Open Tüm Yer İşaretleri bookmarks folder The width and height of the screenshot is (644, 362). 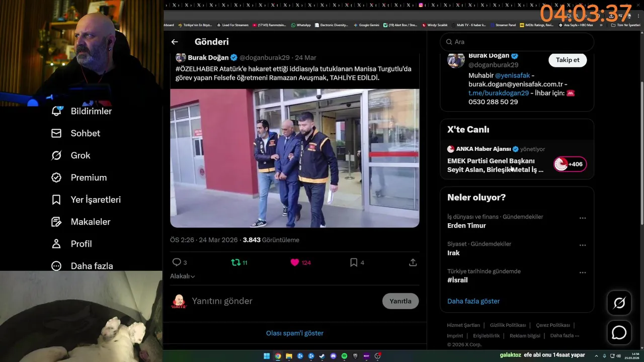point(626,25)
